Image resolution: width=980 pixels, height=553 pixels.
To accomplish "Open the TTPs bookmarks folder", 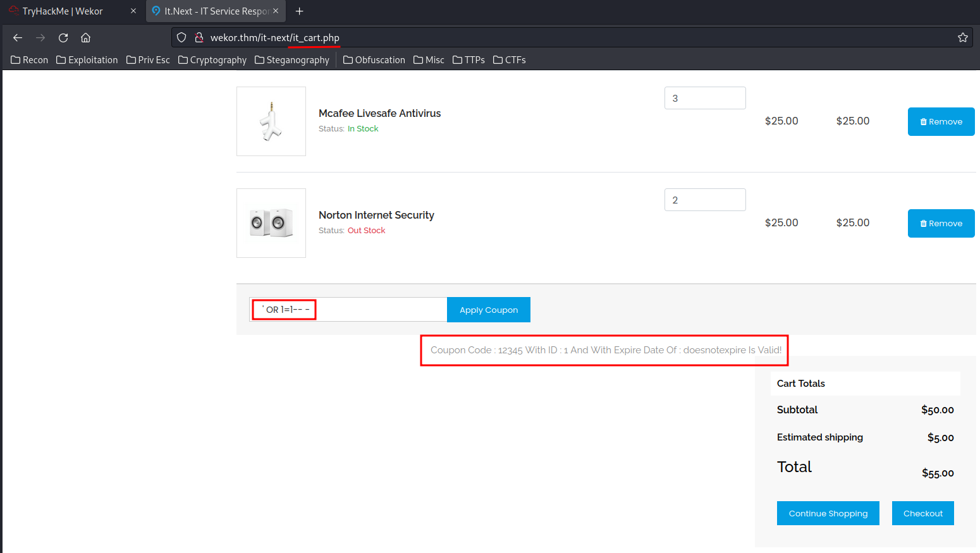I will pos(469,60).
